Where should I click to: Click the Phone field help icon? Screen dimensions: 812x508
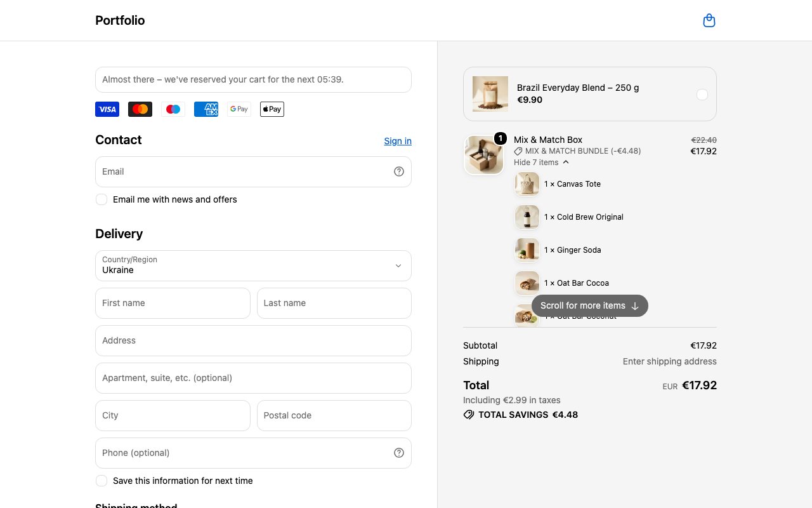tap(399, 453)
